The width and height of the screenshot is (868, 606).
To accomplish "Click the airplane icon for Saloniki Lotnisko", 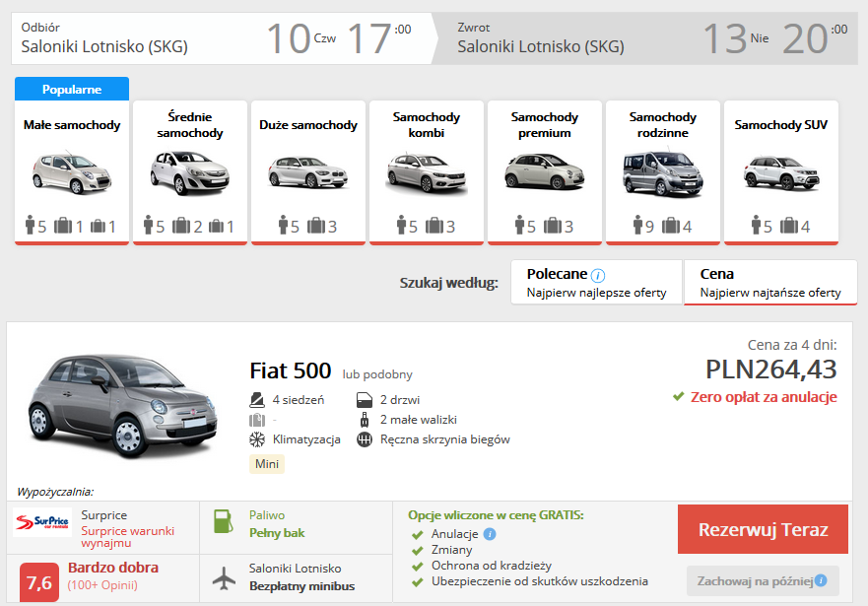I will (224, 576).
